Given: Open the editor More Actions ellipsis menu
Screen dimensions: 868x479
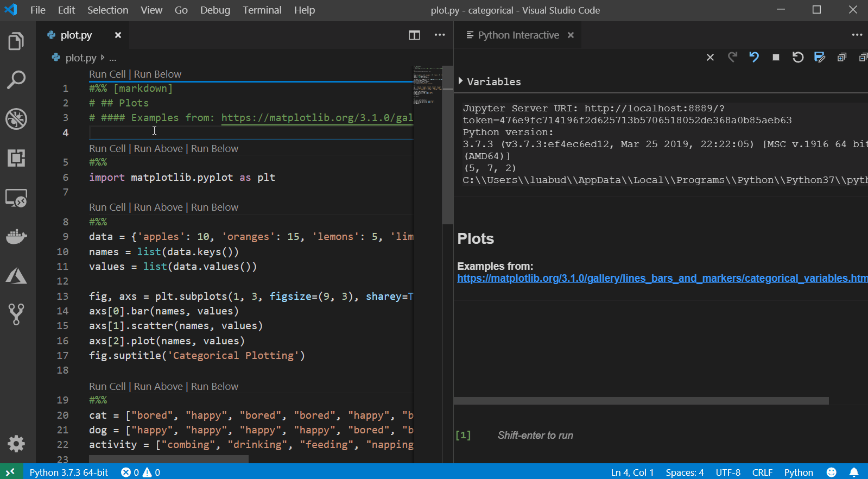Looking at the screenshot, I should click(440, 35).
